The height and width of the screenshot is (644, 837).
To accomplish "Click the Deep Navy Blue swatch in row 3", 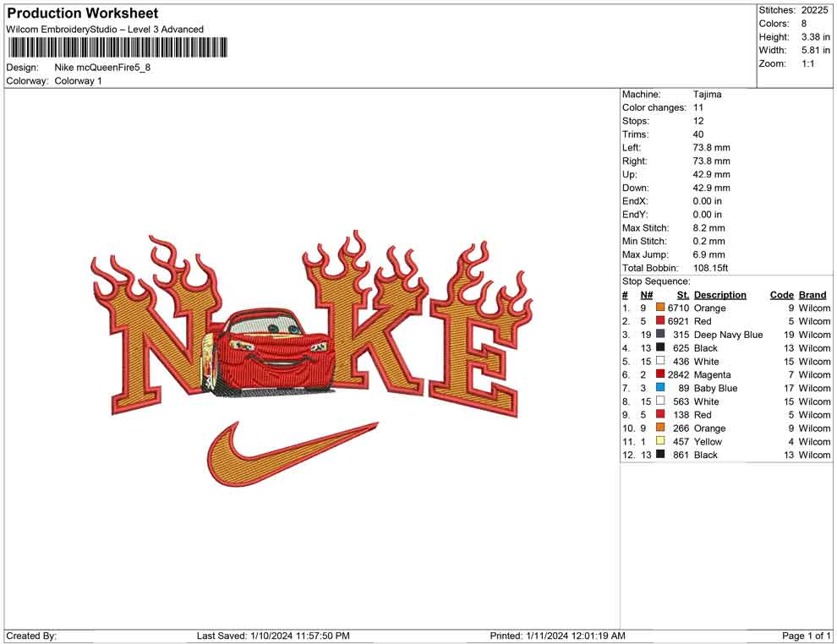I will [x=660, y=334].
